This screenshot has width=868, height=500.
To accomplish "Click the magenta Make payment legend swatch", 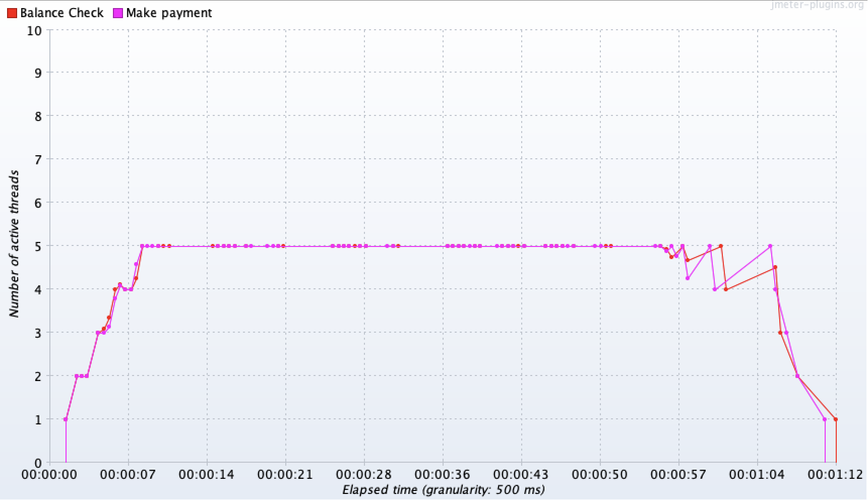I will click(x=118, y=13).
